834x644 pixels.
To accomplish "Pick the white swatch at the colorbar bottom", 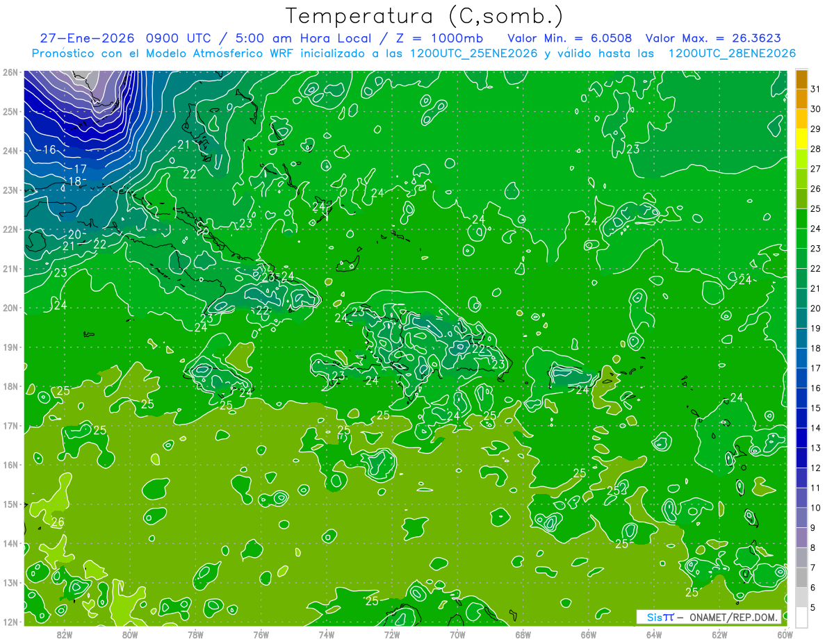I will (x=801, y=617).
